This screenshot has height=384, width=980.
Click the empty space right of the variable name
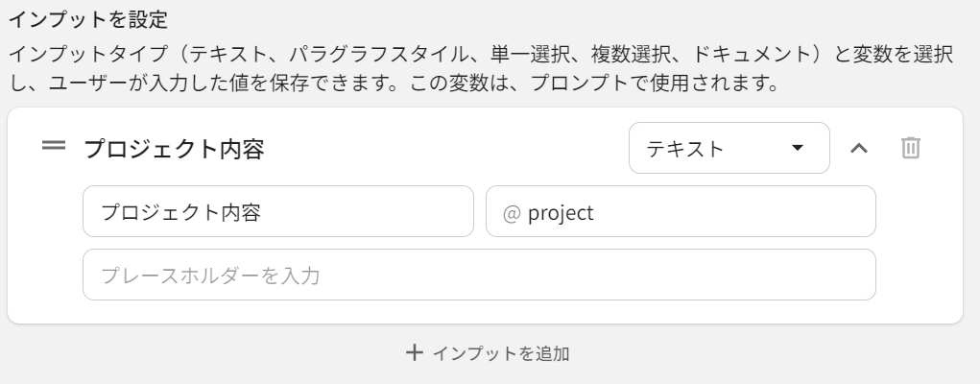point(768,211)
